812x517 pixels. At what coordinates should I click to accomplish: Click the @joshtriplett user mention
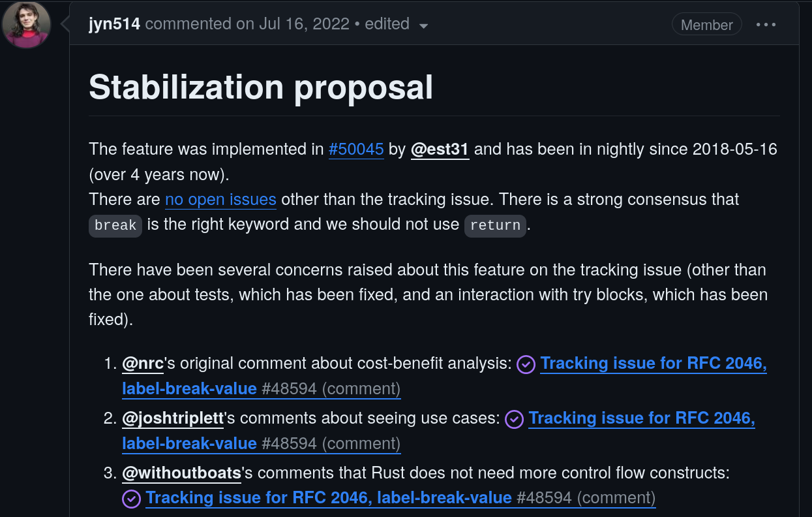(x=173, y=418)
